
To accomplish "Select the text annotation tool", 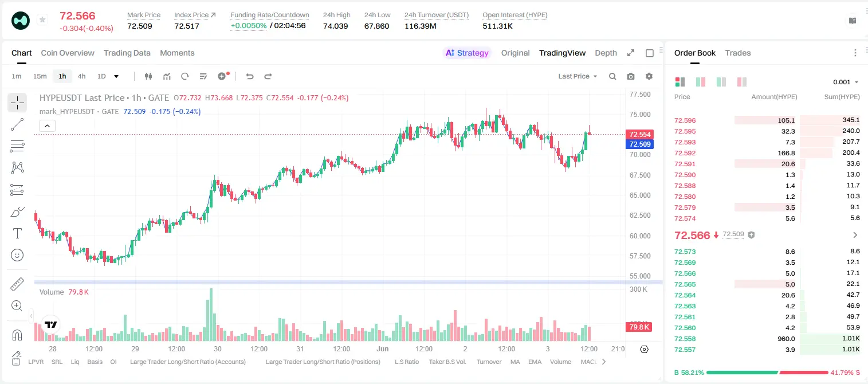I will point(17,233).
